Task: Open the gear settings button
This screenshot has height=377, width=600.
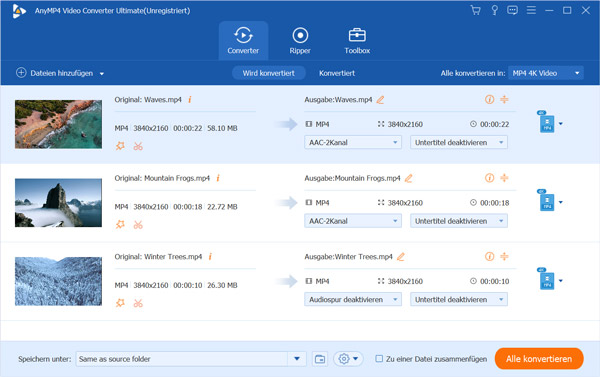Action: [x=344, y=359]
